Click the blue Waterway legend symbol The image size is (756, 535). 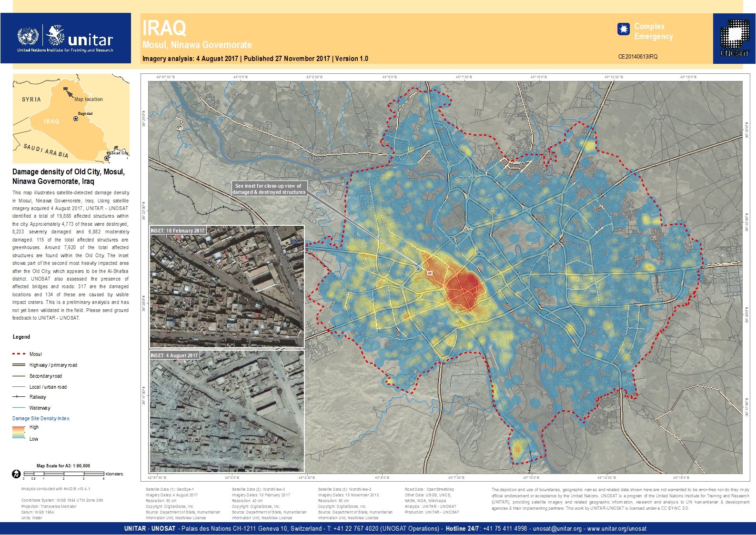click(x=19, y=408)
